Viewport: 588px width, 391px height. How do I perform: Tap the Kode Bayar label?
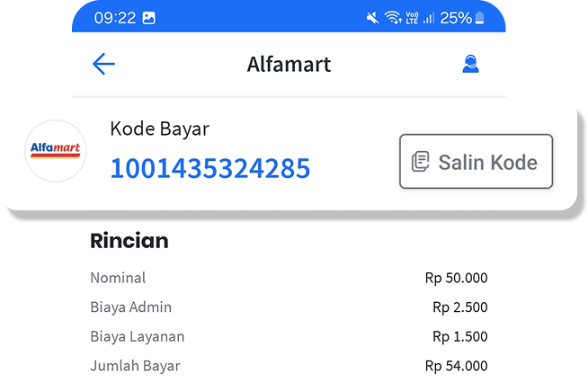coord(159,129)
